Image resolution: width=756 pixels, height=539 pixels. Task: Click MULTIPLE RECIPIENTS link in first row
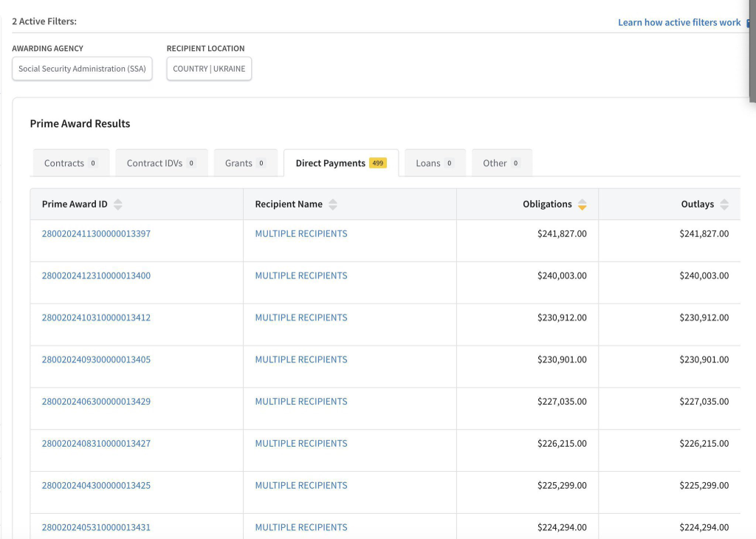click(x=300, y=233)
